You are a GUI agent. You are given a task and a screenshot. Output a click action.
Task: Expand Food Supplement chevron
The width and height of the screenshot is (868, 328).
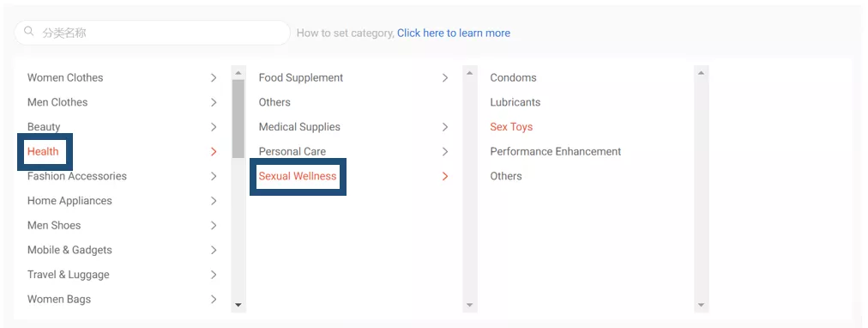[445, 78]
